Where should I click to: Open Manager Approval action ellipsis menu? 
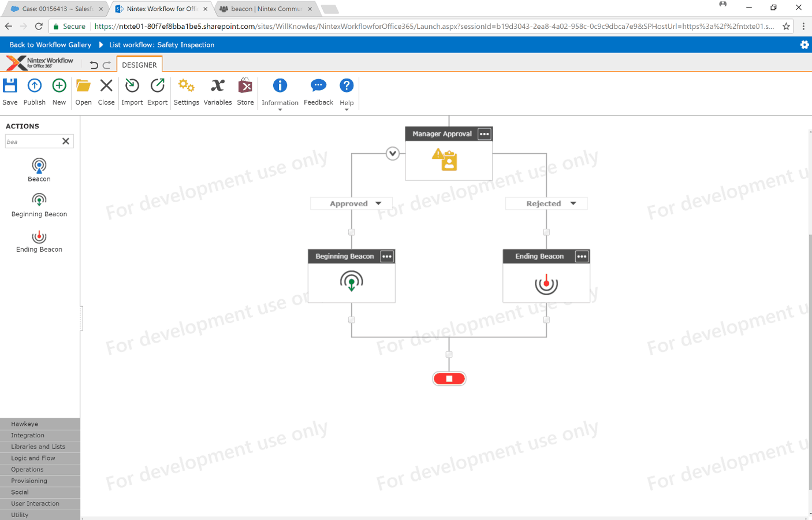coord(485,134)
